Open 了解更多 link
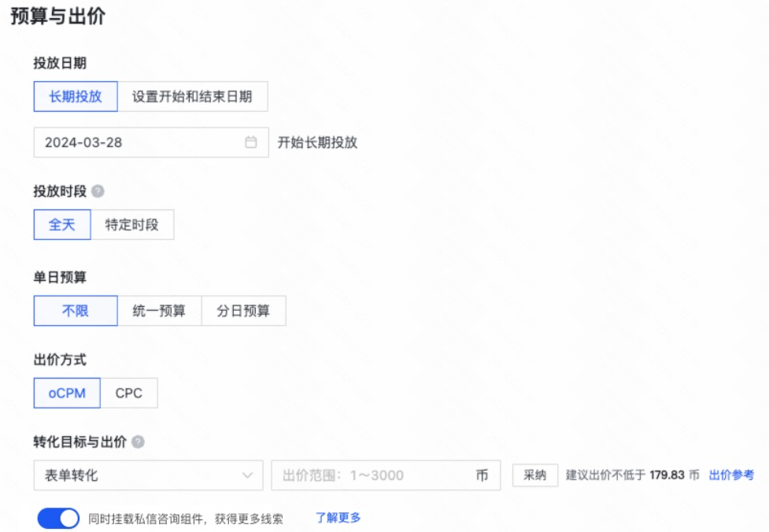 (x=338, y=518)
